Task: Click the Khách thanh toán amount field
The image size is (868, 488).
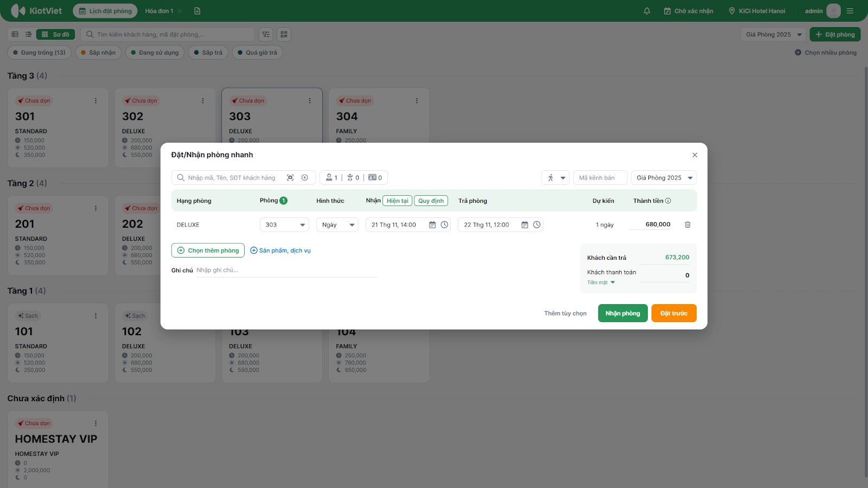Action: click(665, 275)
